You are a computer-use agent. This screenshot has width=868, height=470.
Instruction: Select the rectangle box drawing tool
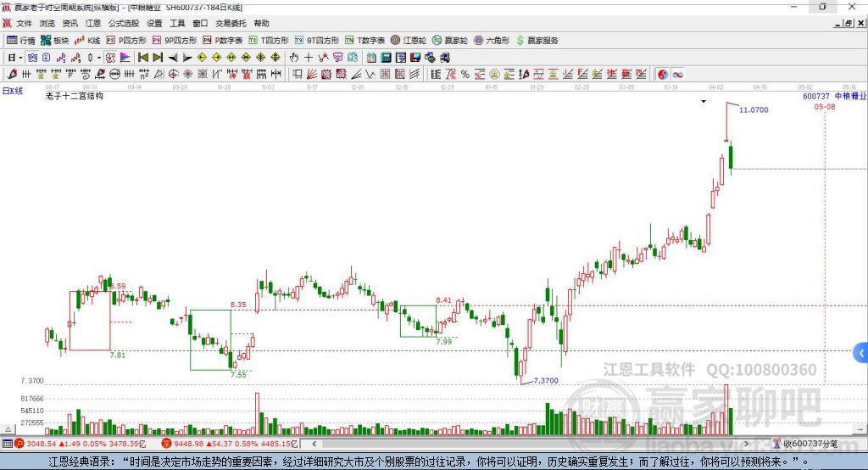tap(298, 75)
